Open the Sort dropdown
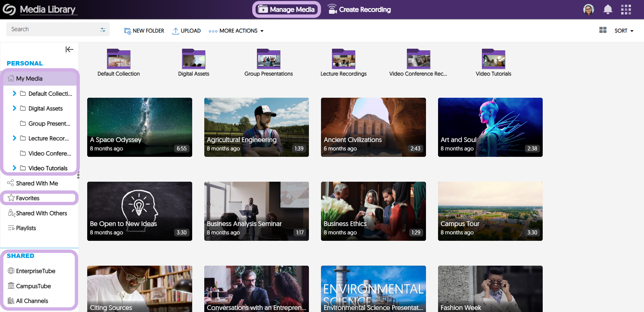The height and width of the screenshot is (312, 644). [624, 31]
